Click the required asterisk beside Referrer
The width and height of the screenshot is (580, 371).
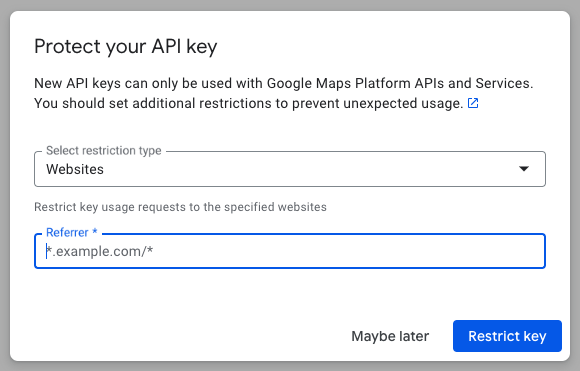(95, 231)
